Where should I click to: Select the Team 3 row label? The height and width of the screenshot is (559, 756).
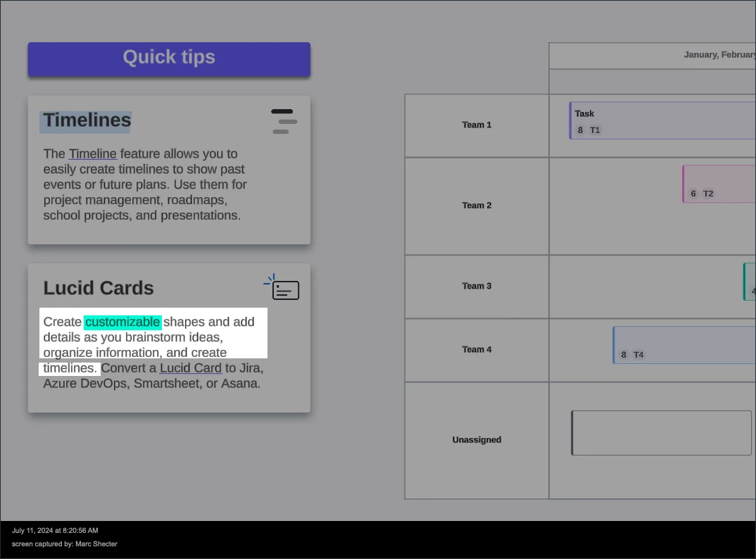click(x=477, y=286)
